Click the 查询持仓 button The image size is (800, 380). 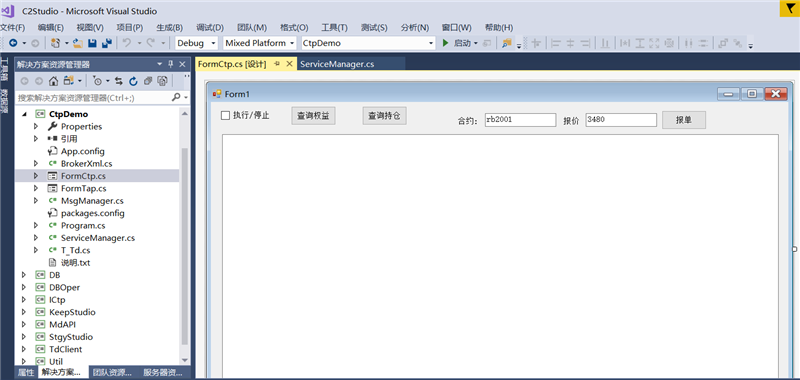coord(384,116)
